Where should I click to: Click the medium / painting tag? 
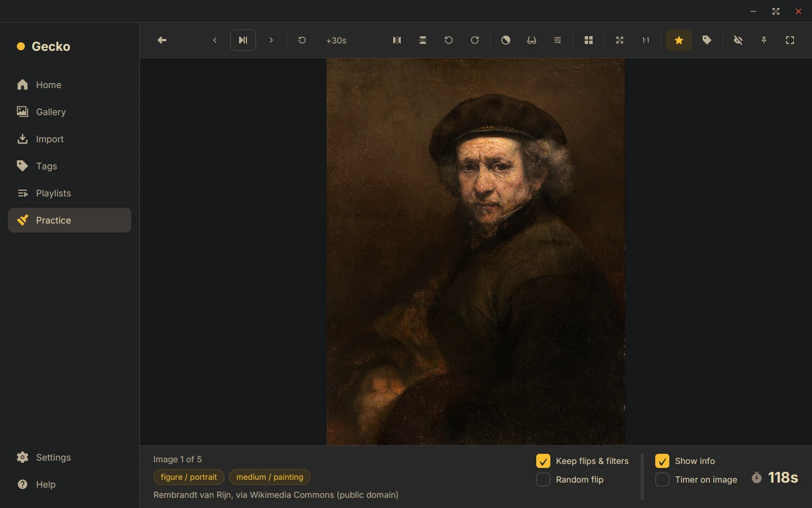[270, 477]
